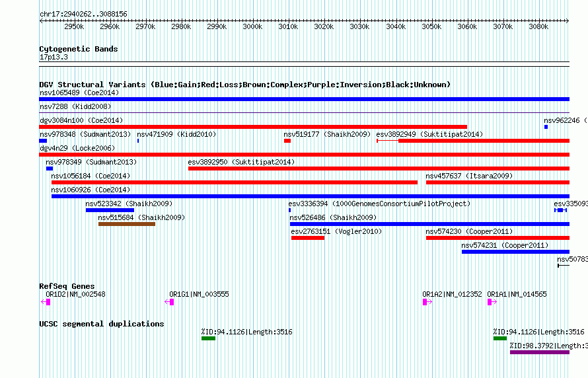Click the OR1D2 gene arrow glyph

(46, 302)
